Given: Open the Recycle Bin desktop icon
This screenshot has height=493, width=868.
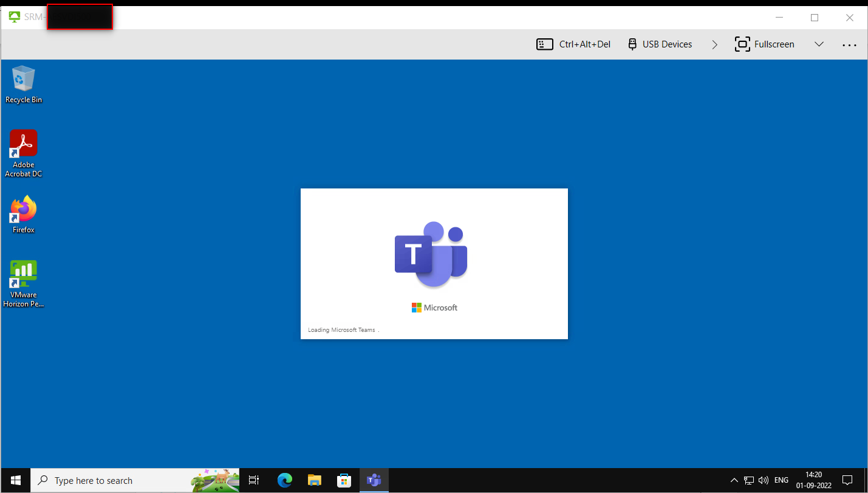Looking at the screenshot, I should click(24, 84).
